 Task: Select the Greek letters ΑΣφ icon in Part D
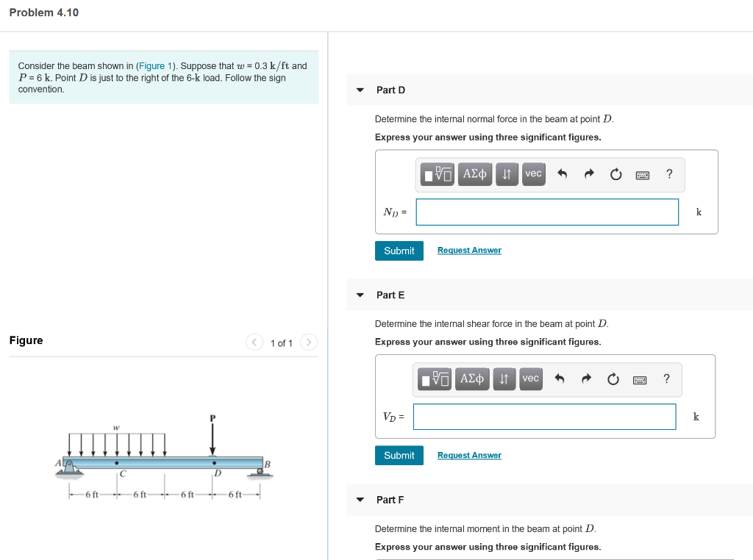pos(474,174)
